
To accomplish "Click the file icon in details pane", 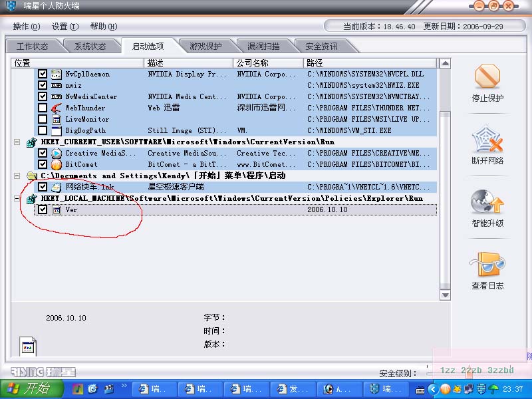I will pyautogui.click(x=28, y=346).
